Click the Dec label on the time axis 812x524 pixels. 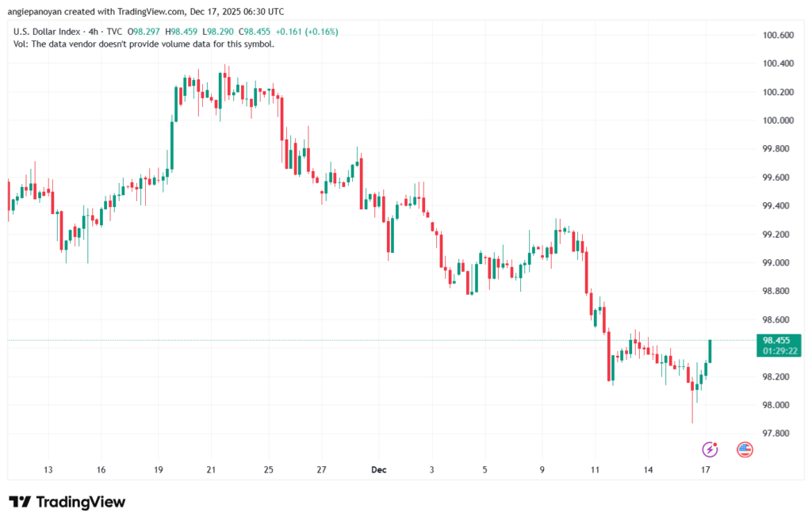point(378,469)
